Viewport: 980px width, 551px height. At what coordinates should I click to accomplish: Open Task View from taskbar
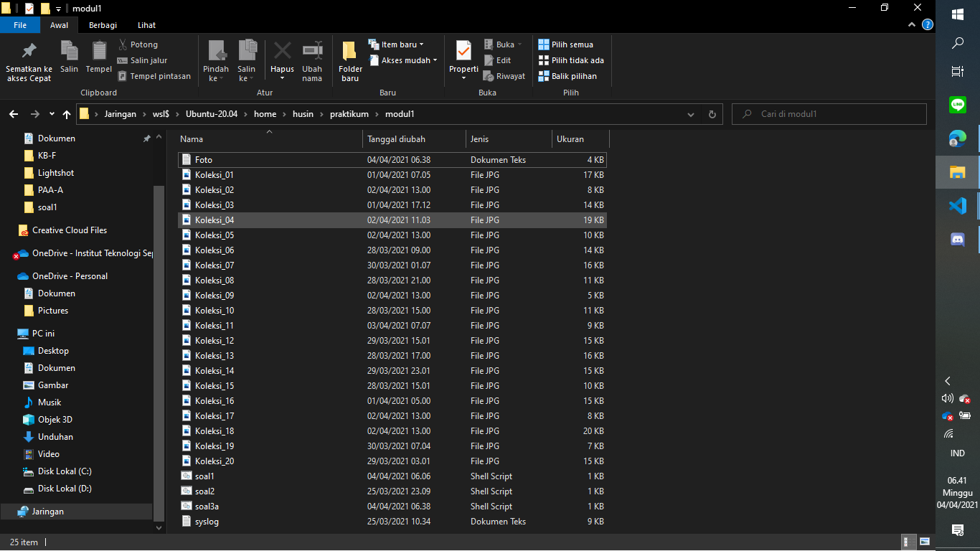958,72
